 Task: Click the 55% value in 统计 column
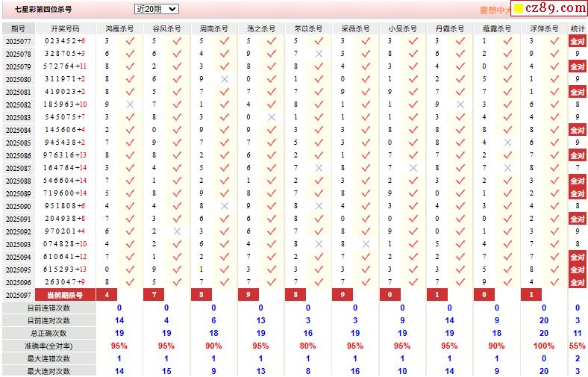(x=578, y=346)
